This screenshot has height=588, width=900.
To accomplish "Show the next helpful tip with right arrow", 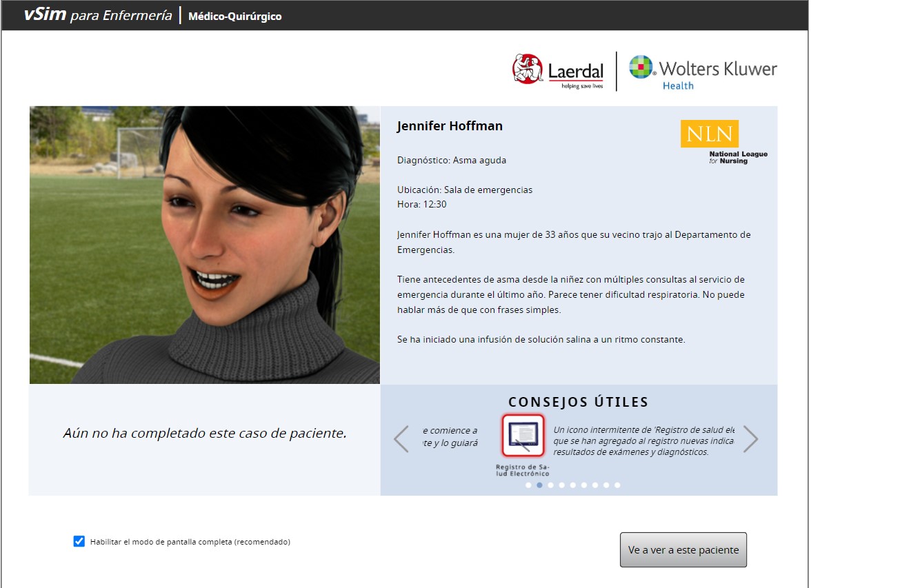I will click(x=750, y=439).
